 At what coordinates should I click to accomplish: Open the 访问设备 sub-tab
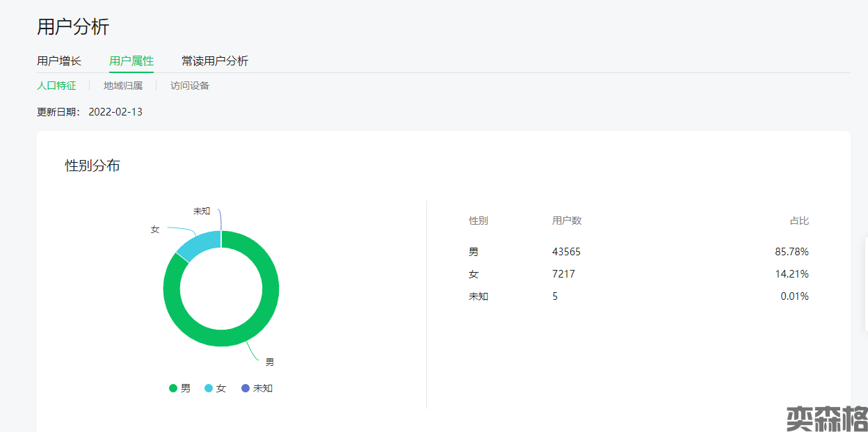pyautogui.click(x=190, y=86)
